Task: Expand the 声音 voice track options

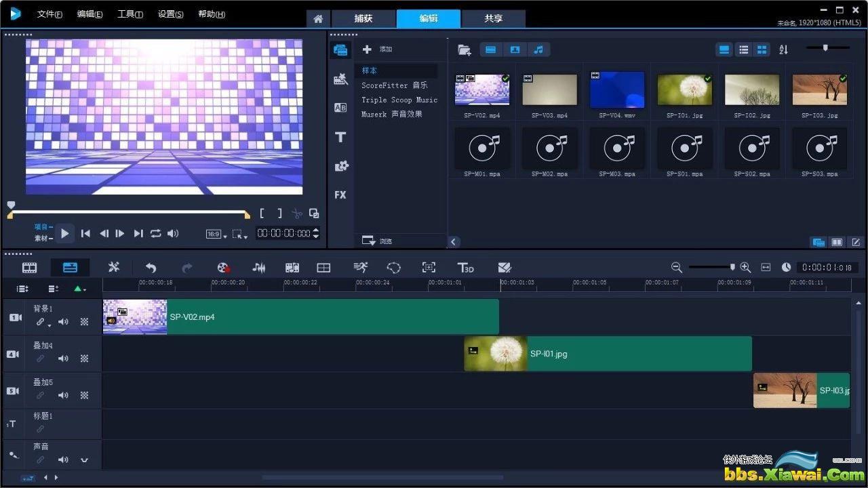Action: [x=85, y=460]
